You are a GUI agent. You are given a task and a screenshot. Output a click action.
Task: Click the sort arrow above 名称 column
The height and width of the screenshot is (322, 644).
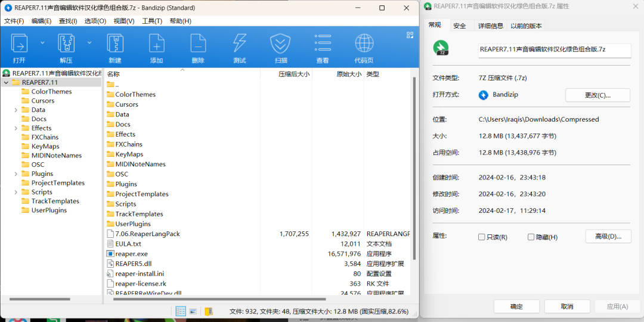(x=182, y=70)
